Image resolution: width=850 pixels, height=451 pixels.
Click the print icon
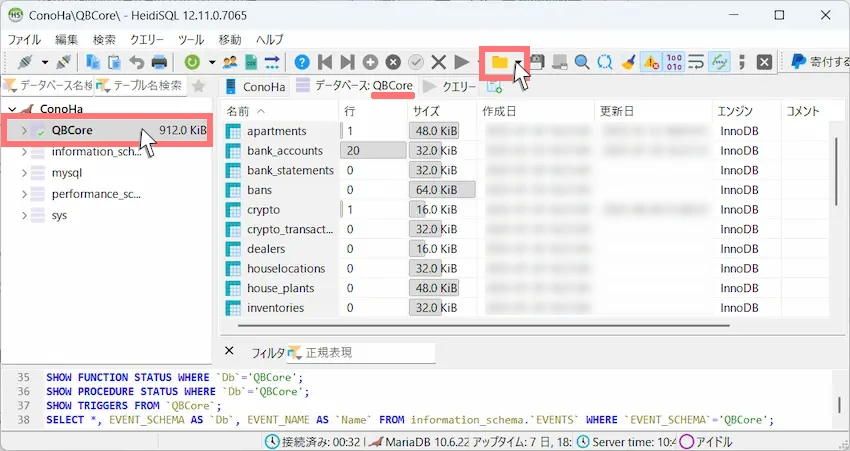click(159, 62)
